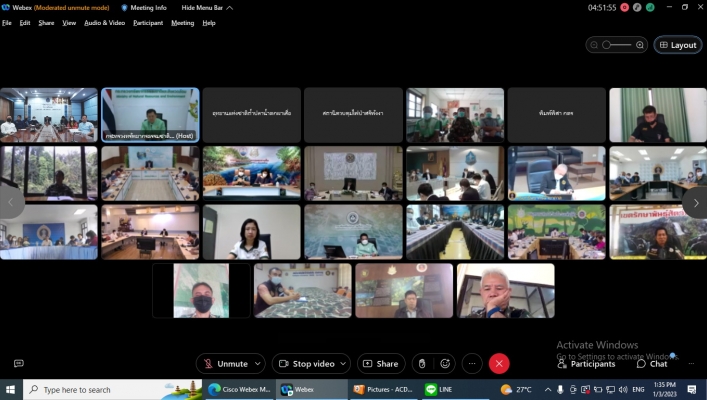The width and height of the screenshot is (707, 400).
Task: Go to the previous page of videos
Action: 11,203
